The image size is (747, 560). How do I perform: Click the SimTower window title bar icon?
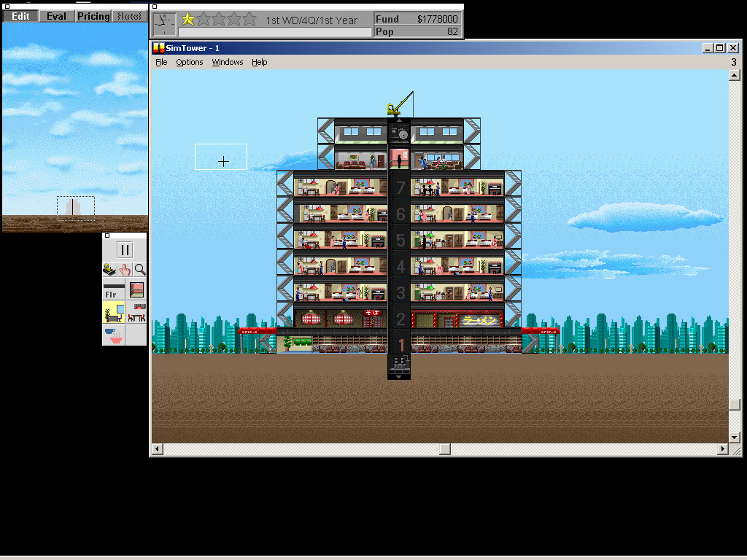point(158,48)
